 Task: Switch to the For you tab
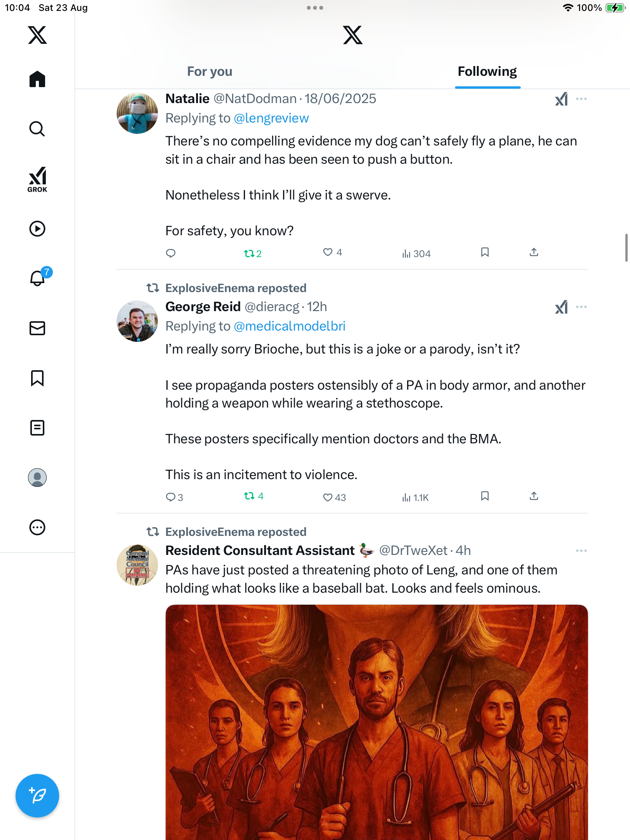pos(210,72)
